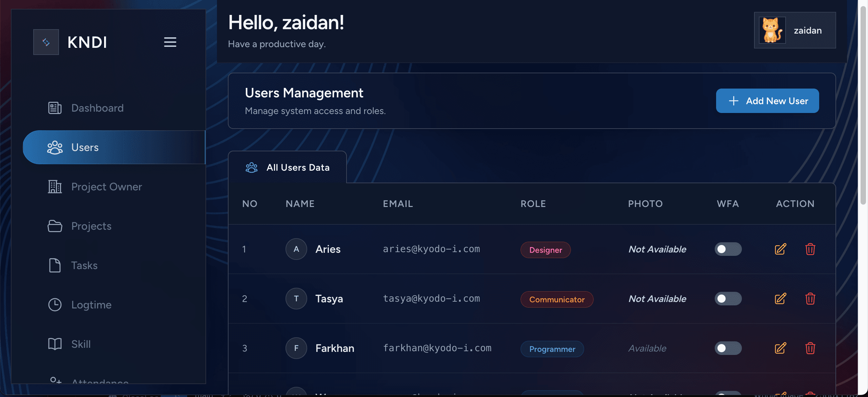Delete the Farkhan user
The image size is (868, 397).
point(810,348)
